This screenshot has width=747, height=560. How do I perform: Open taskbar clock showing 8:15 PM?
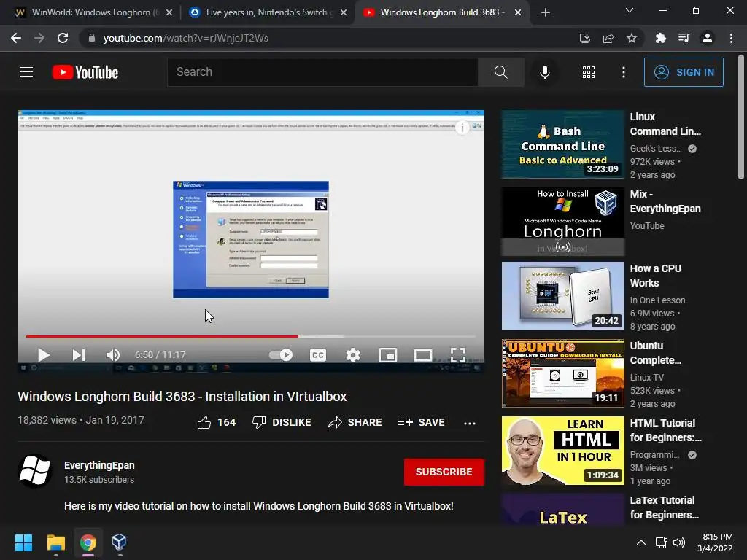click(x=716, y=542)
